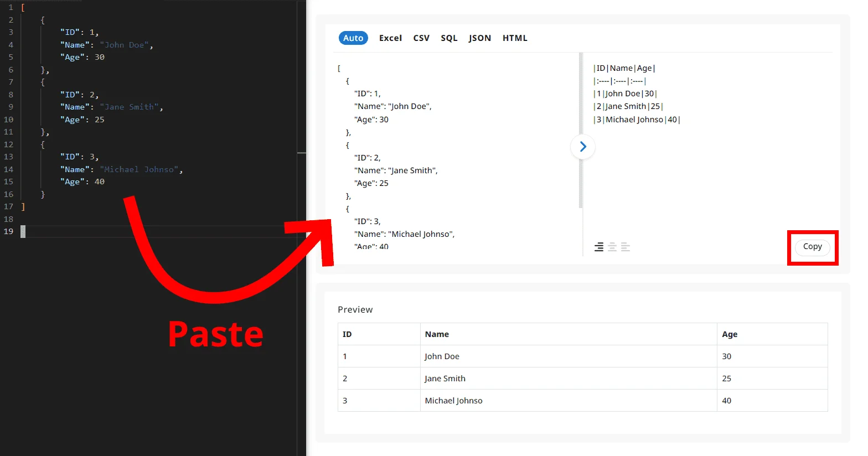Image resolution: width=868 pixels, height=456 pixels.
Task: Click the Preview heading
Action: click(x=355, y=309)
